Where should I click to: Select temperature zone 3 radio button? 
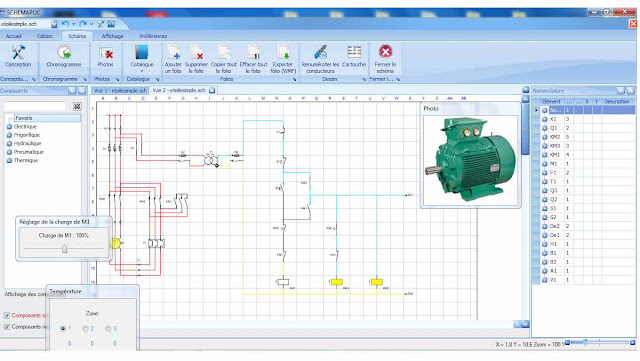[x=108, y=328]
